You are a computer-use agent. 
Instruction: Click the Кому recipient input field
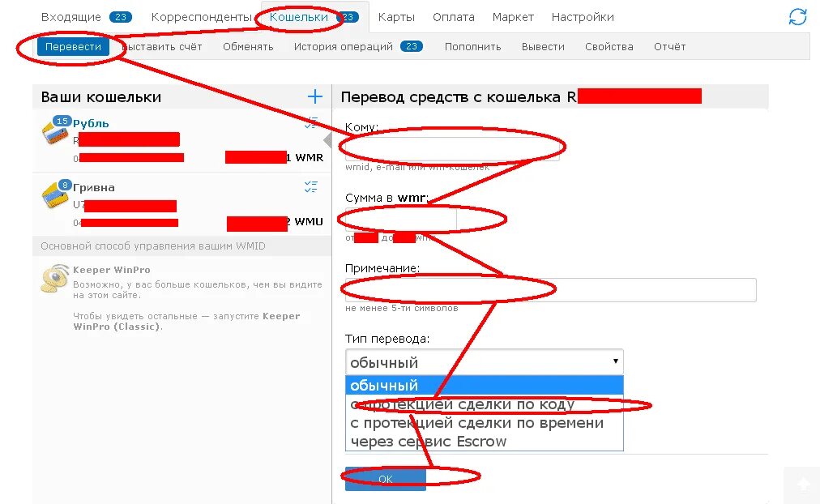(452, 148)
